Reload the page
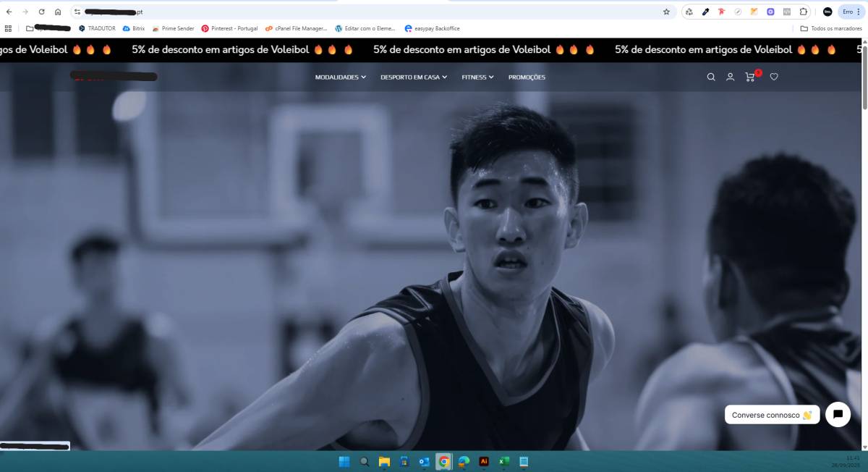868x472 pixels. 41,12
